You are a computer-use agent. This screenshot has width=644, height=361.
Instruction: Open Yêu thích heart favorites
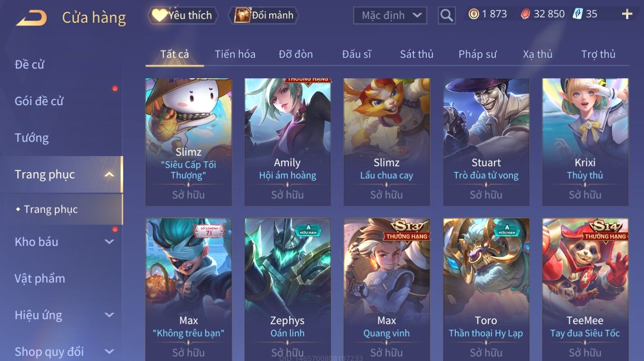183,15
